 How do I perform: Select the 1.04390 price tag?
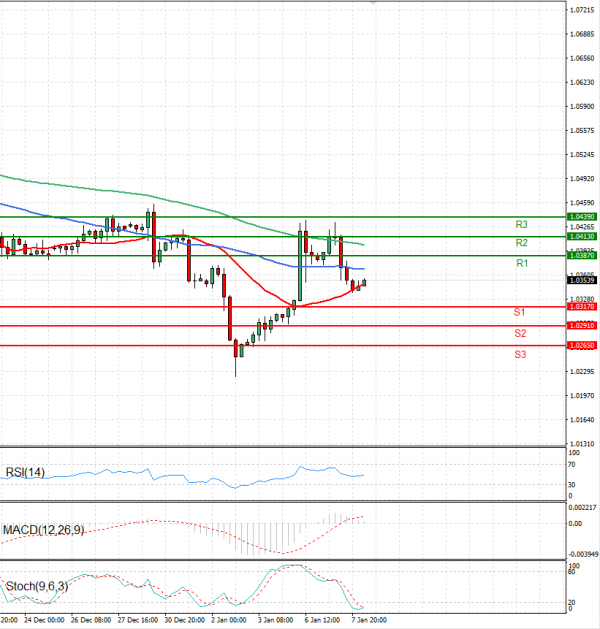point(582,217)
